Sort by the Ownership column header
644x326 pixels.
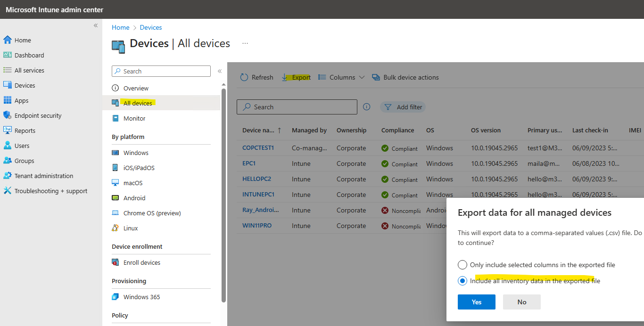352,130
